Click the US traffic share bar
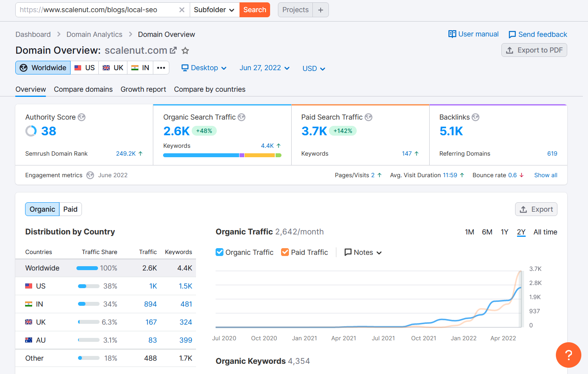Screen dimensions: 588x374 (x=89, y=286)
